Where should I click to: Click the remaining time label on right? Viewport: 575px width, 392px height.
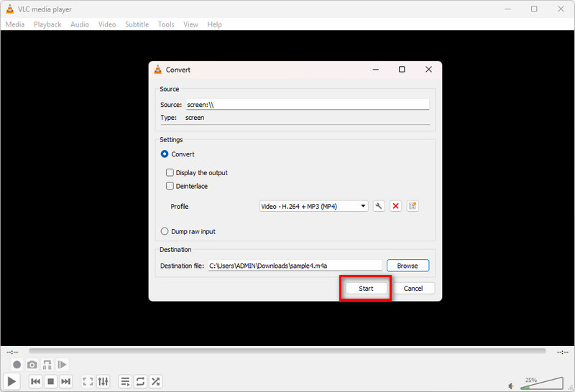click(562, 352)
